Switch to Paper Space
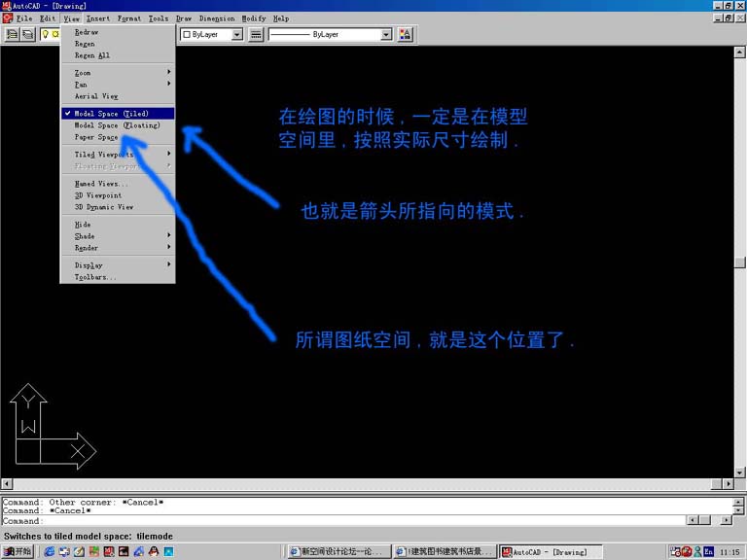This screenshot has width=747, height=560. coord(118,137)
